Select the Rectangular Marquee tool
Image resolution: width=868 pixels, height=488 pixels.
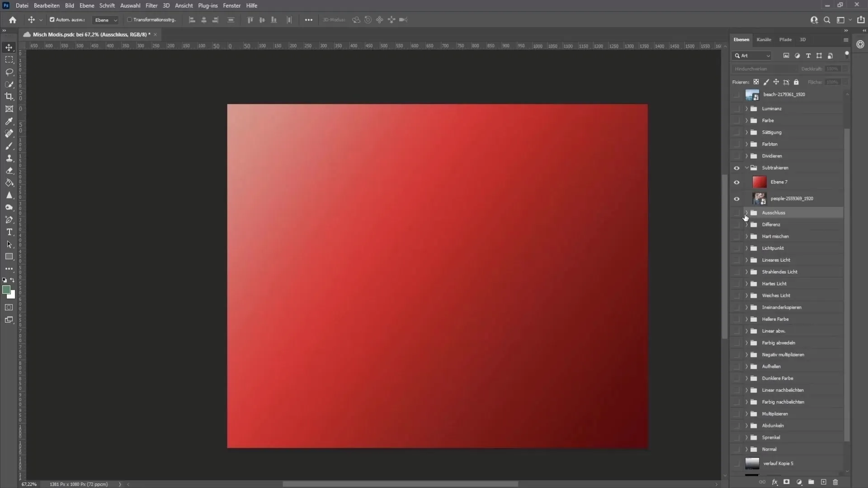(x=9, y=60)
